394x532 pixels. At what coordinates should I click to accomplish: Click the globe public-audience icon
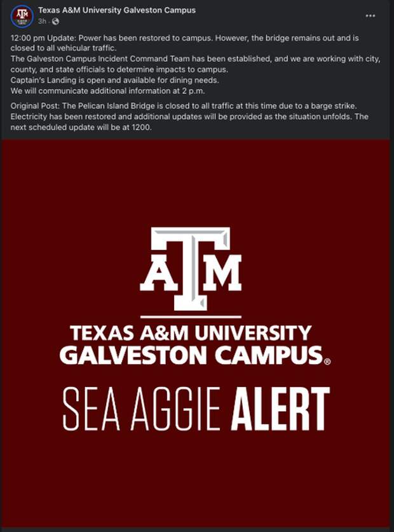55,22
